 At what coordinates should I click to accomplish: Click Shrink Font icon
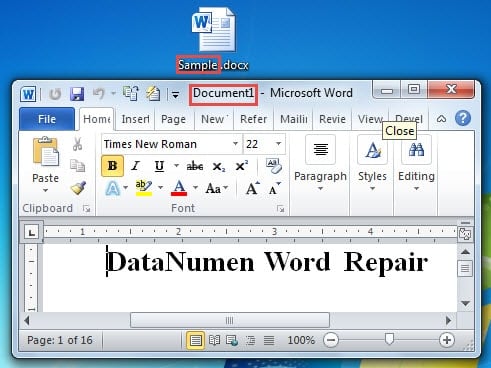pos(275,189)
